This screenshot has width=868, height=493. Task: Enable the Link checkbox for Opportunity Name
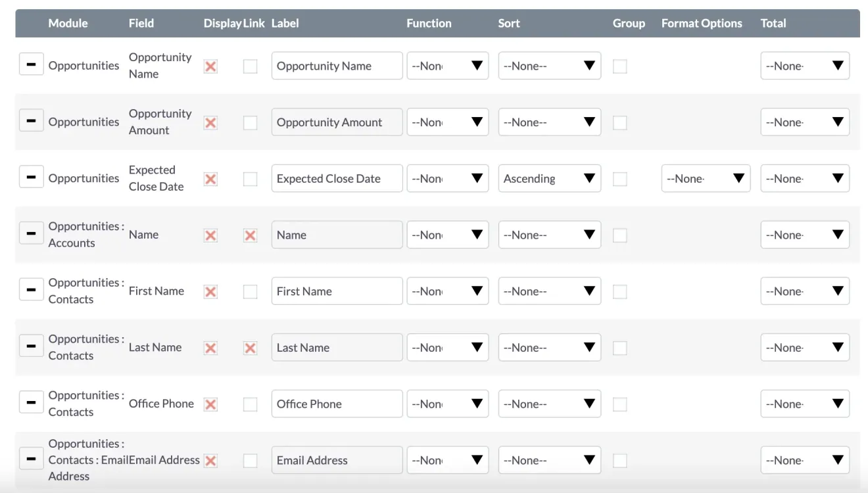[250, 65]
